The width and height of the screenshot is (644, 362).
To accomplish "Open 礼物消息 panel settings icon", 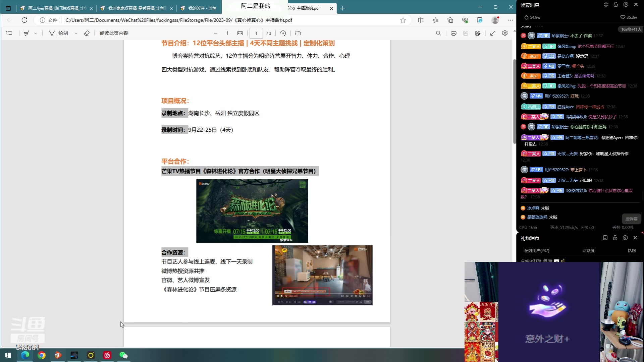I will 625,238.
